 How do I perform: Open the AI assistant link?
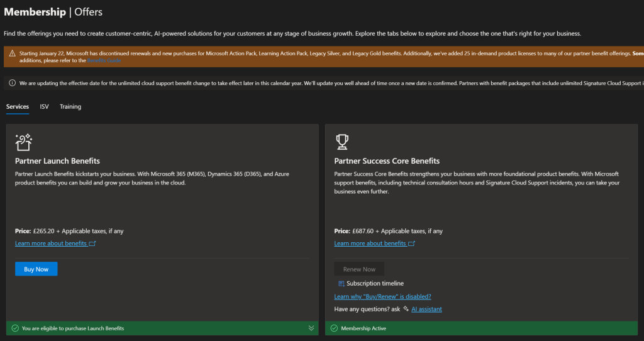427,309
